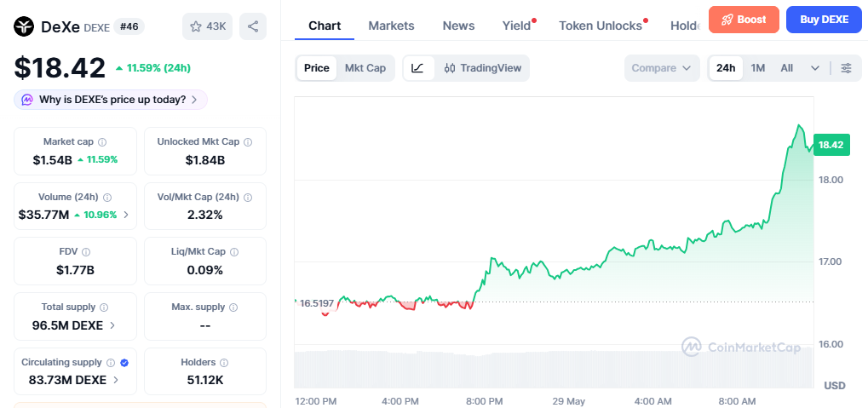Screen dimensions: 868x408
Task: Open the partially hidden Holders tab
Action: pyautogui.click(x=686, y=26)
